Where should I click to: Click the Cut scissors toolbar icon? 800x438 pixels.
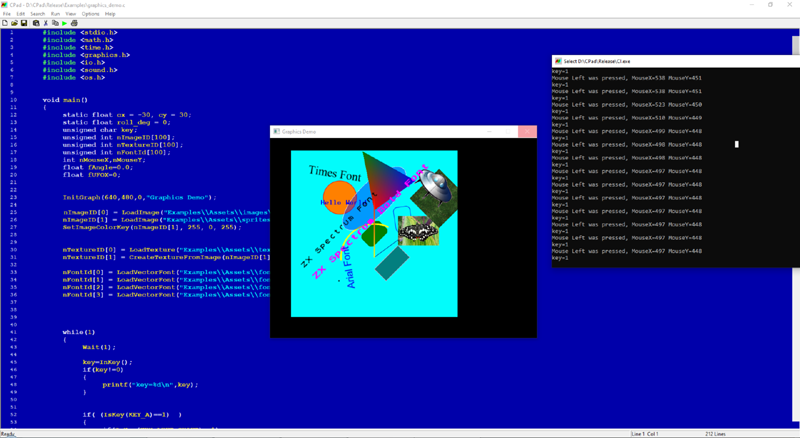point(45,22)
